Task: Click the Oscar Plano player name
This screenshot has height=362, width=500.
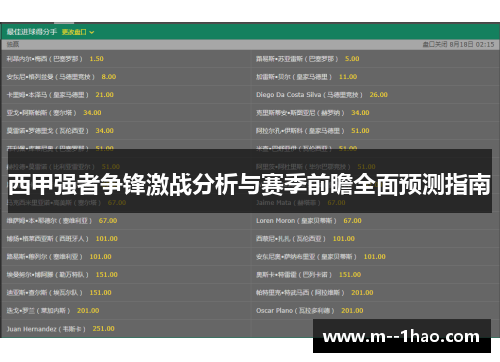Action: pos(274,311)
